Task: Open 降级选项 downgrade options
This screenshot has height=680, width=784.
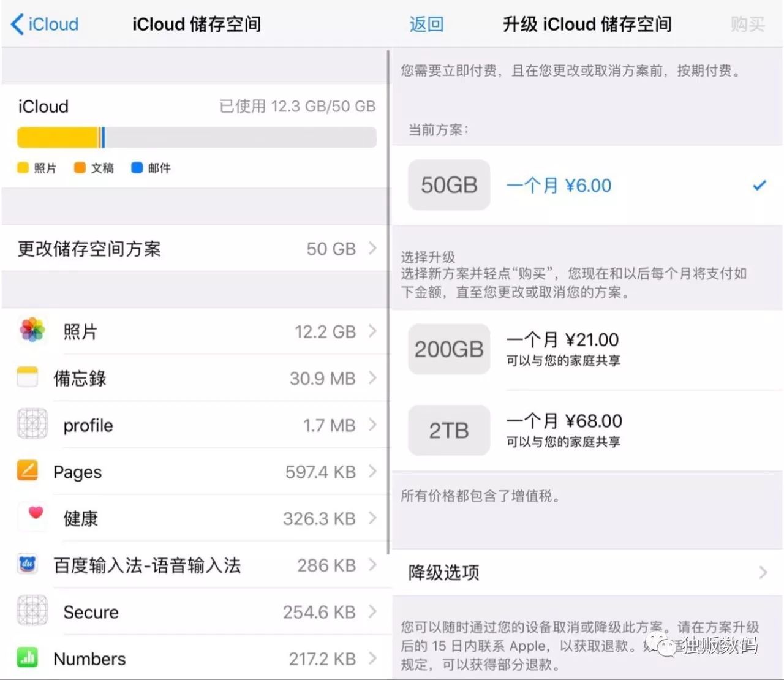Action: (x=586, y=572)
